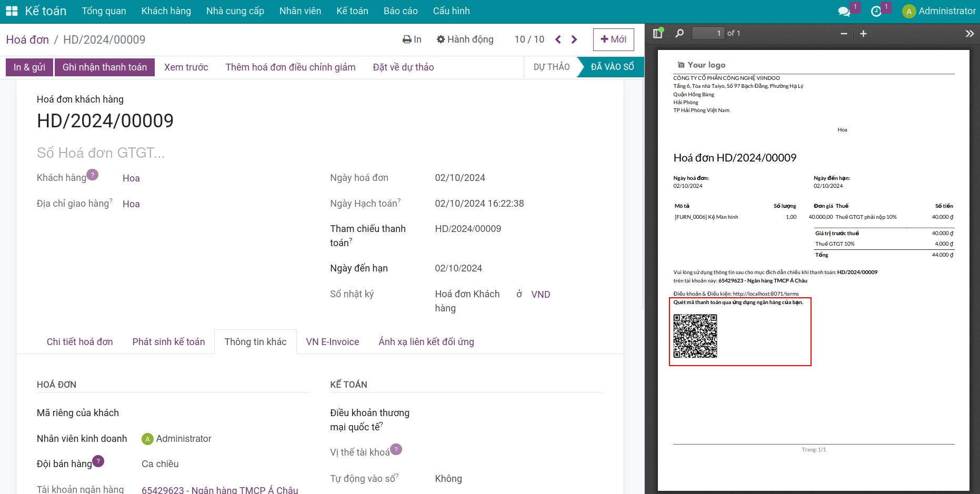Show help tooltip for Đội bán hàng
This screenshot has height=494, width=980.
(98, 461)
